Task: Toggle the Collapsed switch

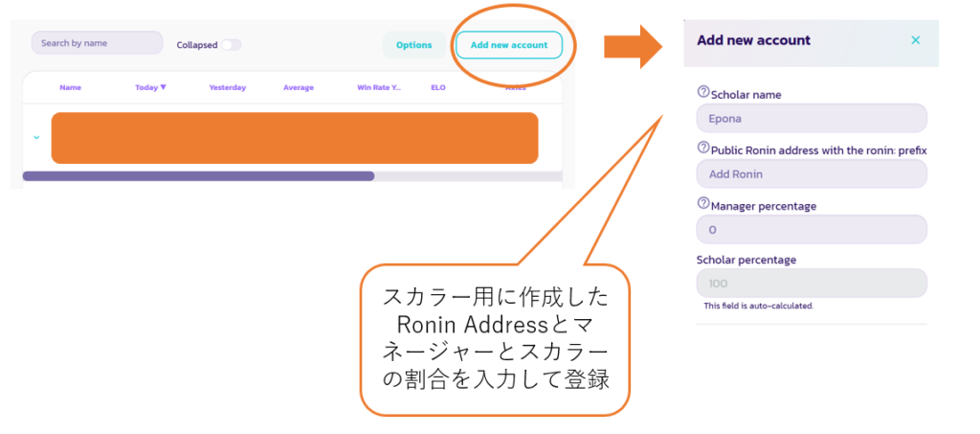Action: point(231,45)
